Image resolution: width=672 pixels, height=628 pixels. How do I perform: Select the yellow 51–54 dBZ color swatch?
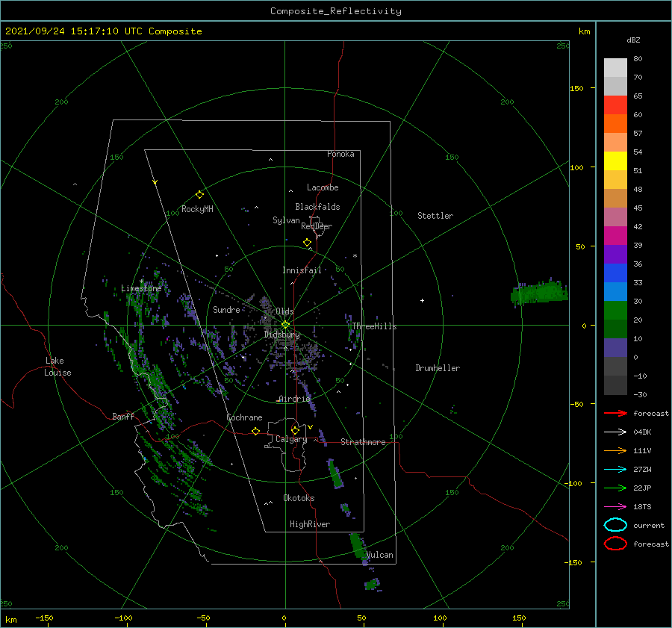pos(615,161)
